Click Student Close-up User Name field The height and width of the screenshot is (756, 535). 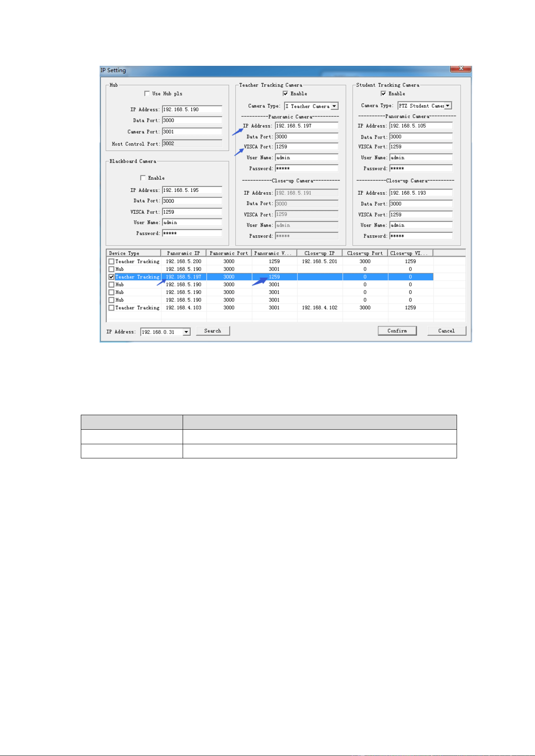421,225
